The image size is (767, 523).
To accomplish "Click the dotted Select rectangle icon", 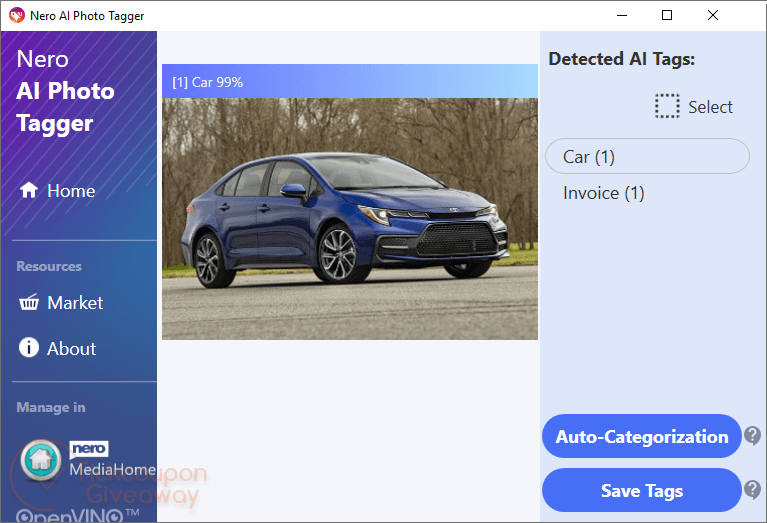I will click(667, 106).
